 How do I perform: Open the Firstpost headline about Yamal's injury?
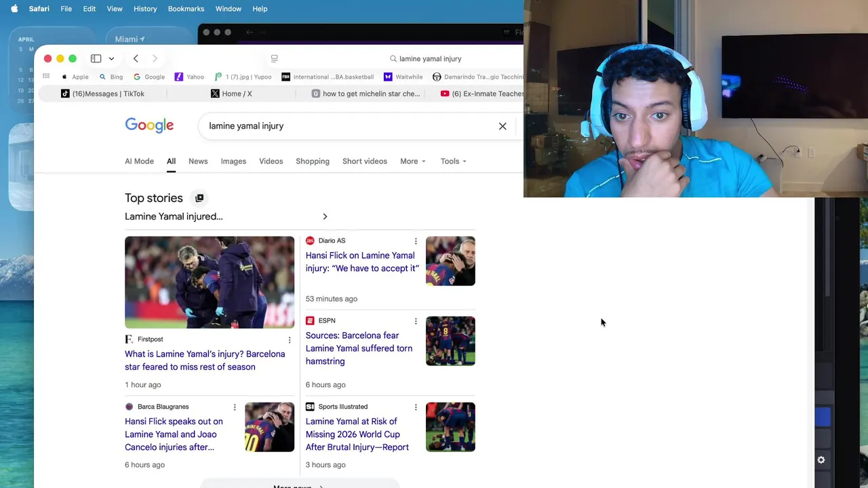[205, 361]
